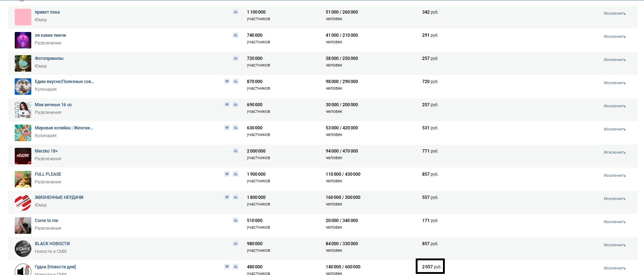Click comment icon for Гудок [Новости дня]
The image size is (644, 275).
click(227, 267)
